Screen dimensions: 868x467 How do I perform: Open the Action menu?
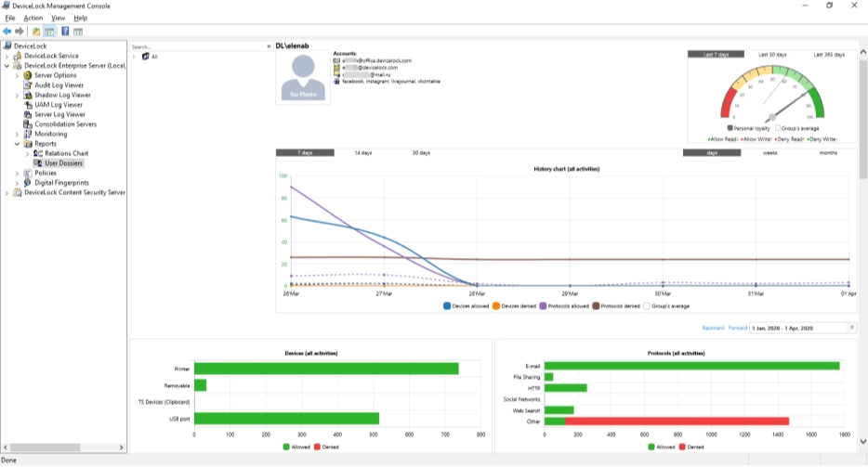click(33, 18)
